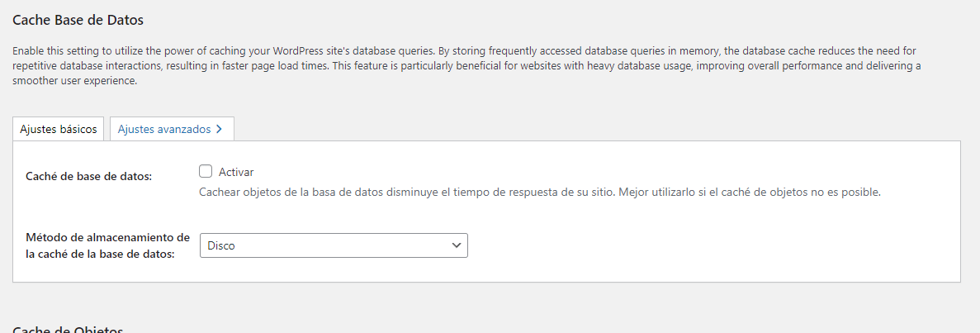
Task: Switch to the Ajustes básicos tab
Action: [58, 129]
